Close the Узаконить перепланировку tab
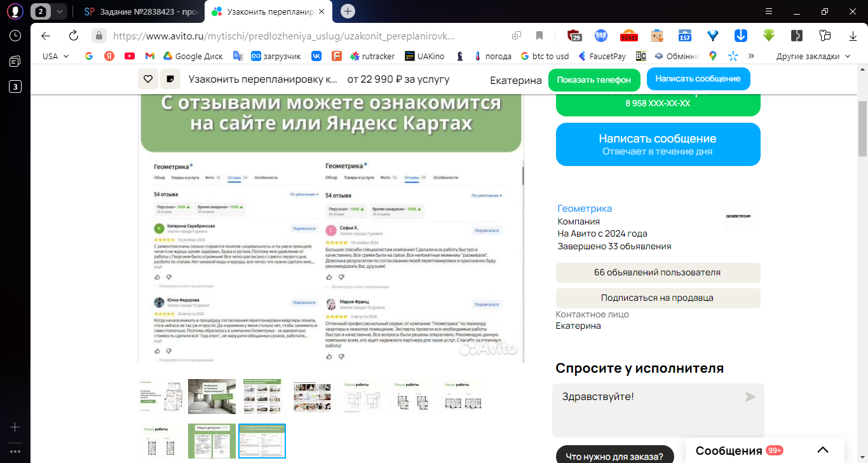Screen dimensions: 868x463 [322, 11]
